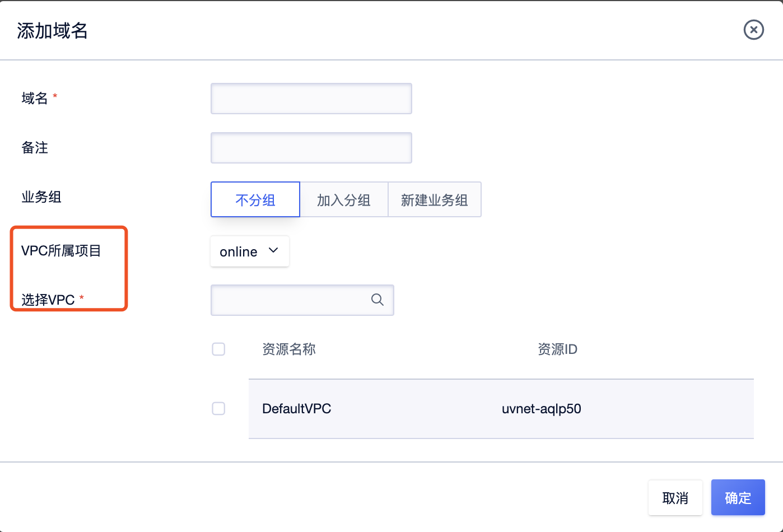The width and height of the screenshot is (783, 532).
Task: Toggle the select-all checkbox in table header
Action: click(x=218, y=349)
